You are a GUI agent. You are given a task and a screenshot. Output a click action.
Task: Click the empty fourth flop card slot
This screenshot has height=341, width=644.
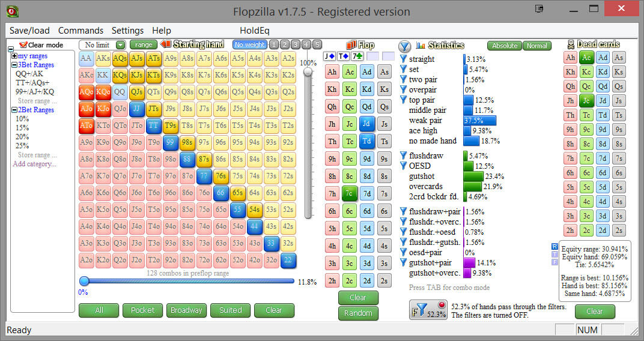point(373,56)
